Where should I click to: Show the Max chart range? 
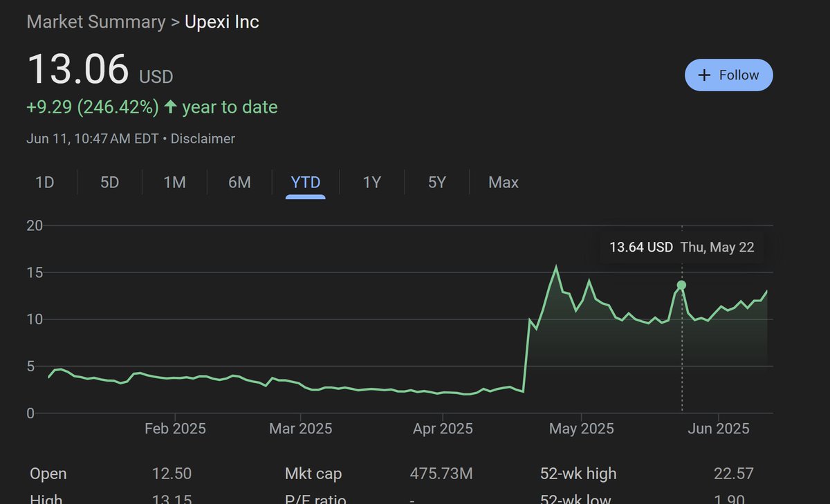(x=504, y=183)
